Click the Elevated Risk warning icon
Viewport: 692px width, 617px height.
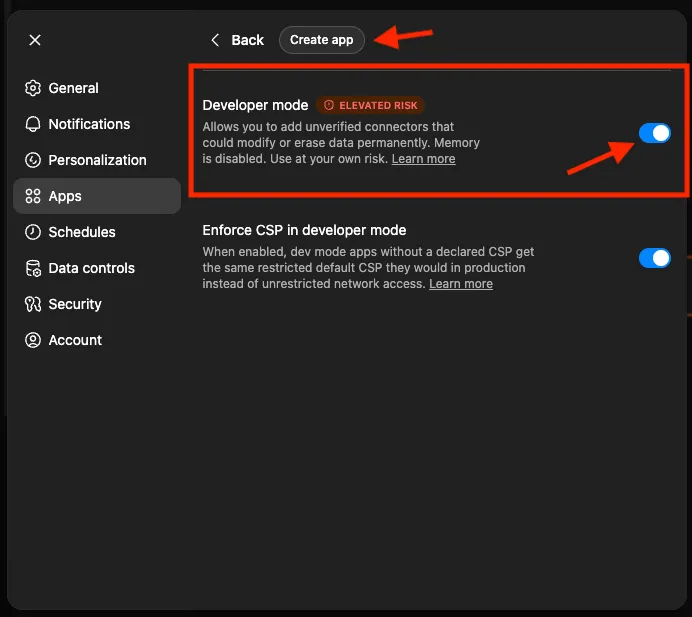pos(329,105)
